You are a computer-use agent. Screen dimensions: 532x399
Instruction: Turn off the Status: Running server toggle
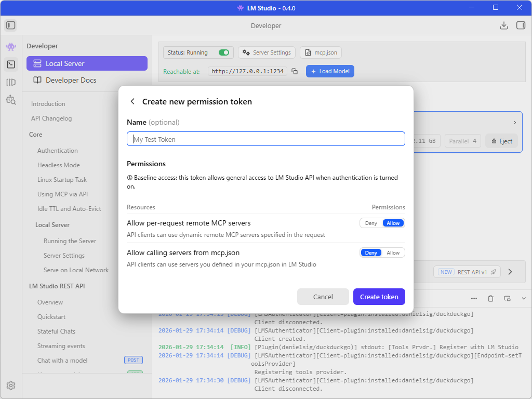[223, 52]
